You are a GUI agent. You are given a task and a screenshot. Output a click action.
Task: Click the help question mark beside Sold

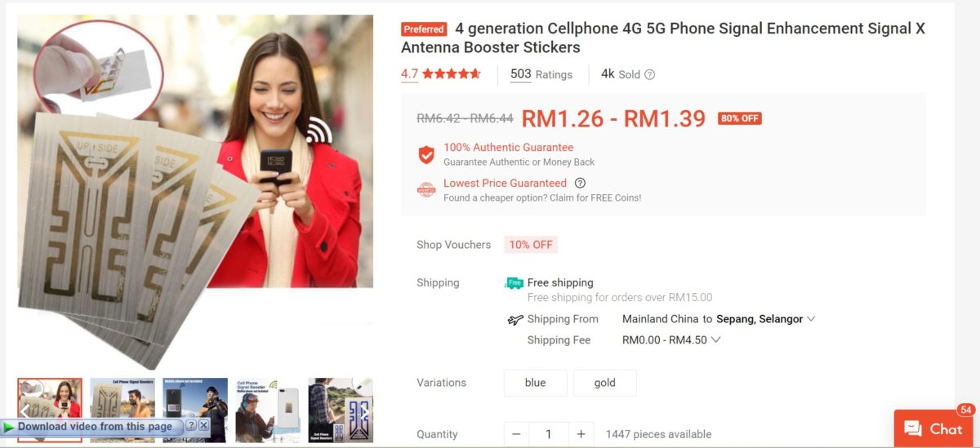click(x=650, y=74)
